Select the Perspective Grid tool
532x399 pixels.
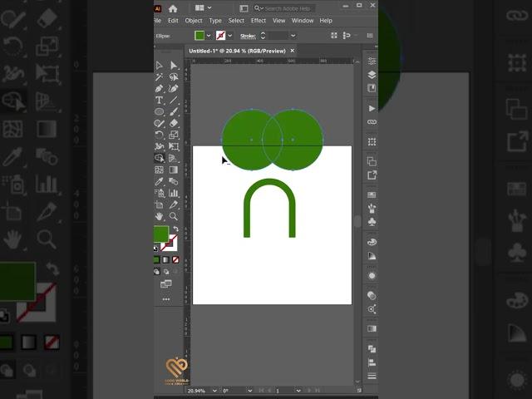tap(174, 158)
